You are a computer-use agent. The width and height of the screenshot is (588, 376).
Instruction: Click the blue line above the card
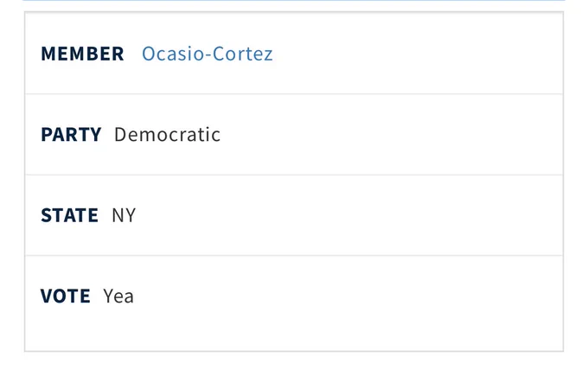pyautogui.click(x=294, y=0)
